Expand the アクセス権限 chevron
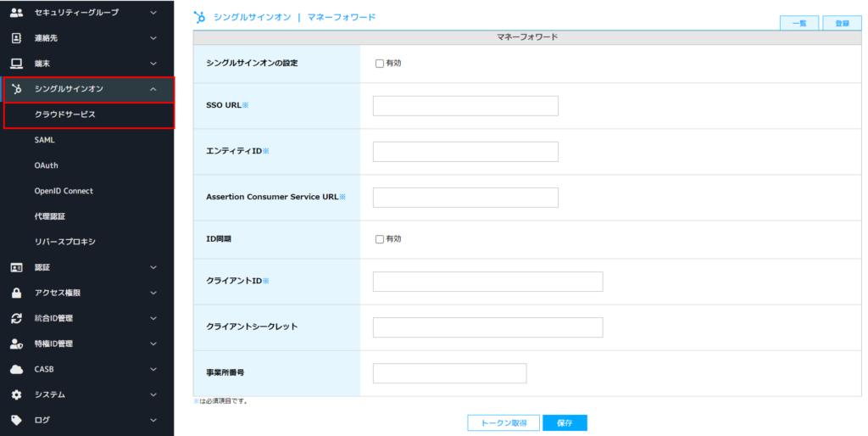The width and height of the screenshot is (868, 436). point(153,293)
